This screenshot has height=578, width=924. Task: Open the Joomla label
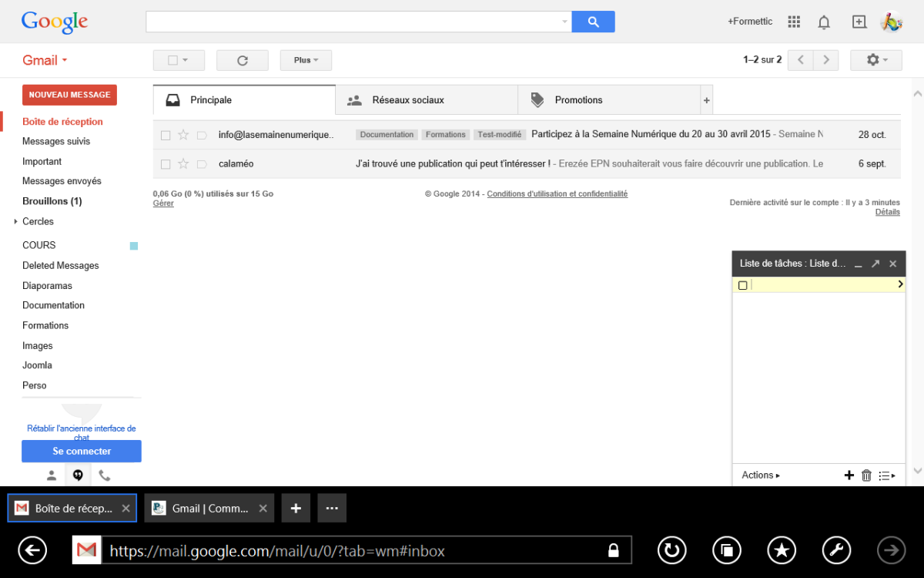click(37, 365)
